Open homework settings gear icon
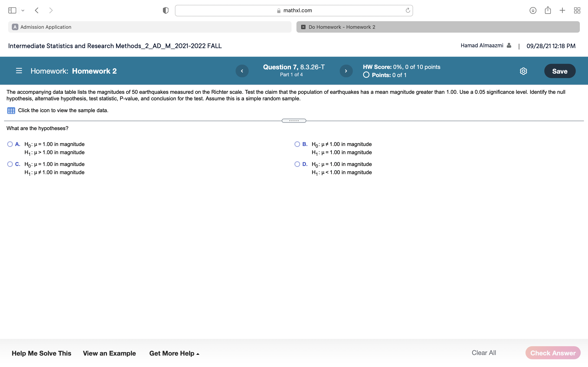The height and width of the screenshot is (367, 588). tap(523, 71)
